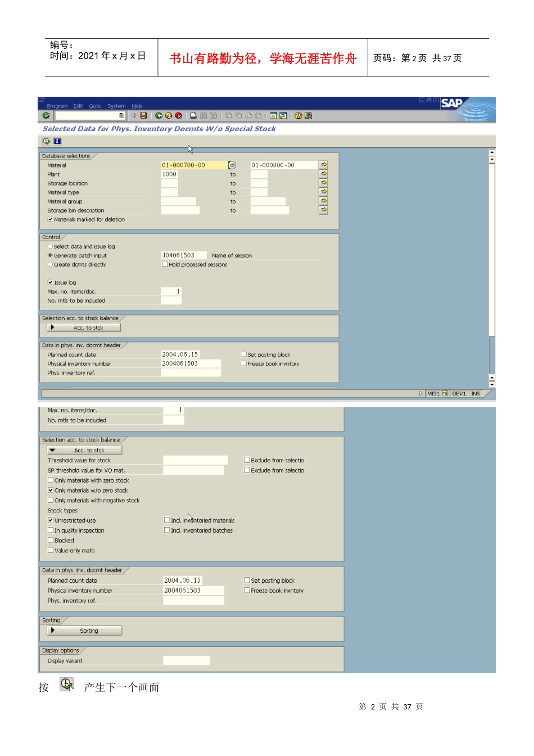Check the Blocked stock type checkbox
This screenshot has height=756, width=534.
[51, 541]
